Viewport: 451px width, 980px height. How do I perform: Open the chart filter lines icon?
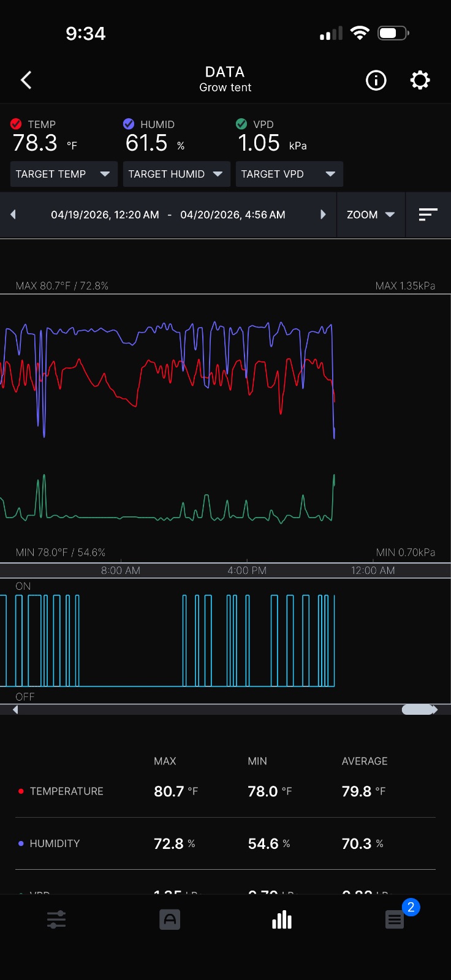(428, 214)
